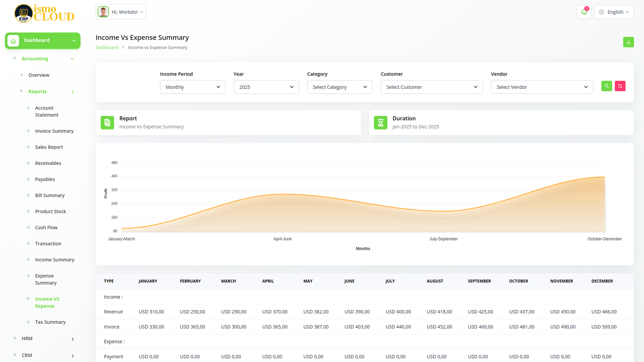The image size is (644, 362).
Task: Click the green Report document icon
Action: [107, 123]
